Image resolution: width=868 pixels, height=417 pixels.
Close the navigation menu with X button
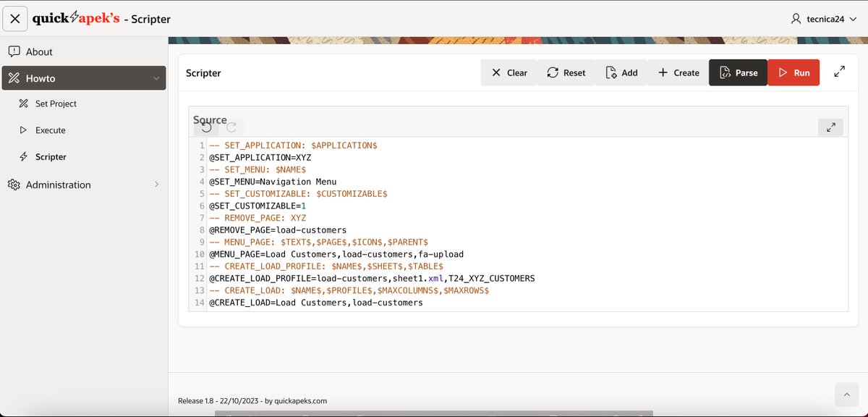coord(15,19)
